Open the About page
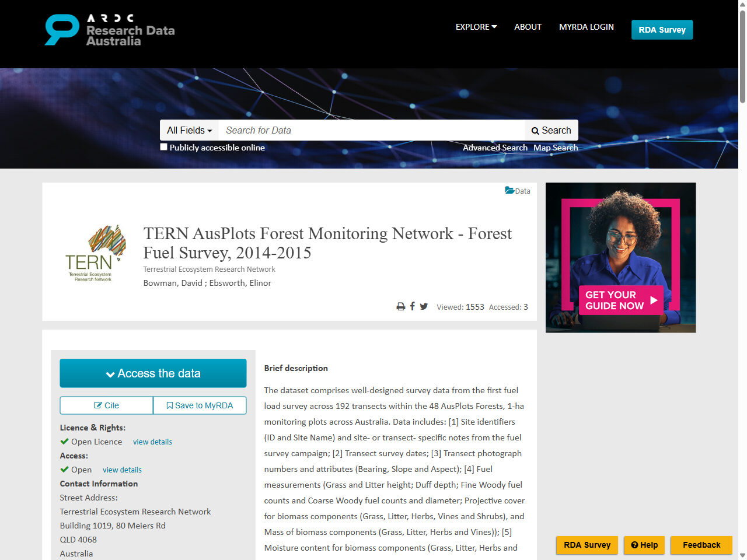Screen dimensions: 747x560 point(528,27)
